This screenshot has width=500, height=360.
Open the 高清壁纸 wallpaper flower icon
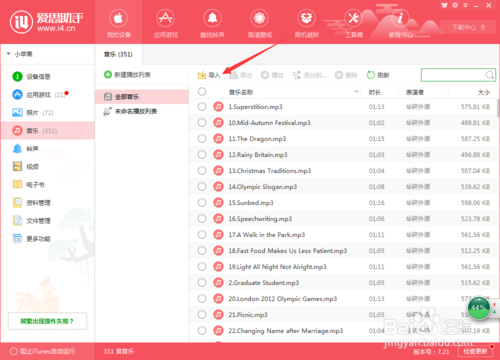[x=259, y=19]
